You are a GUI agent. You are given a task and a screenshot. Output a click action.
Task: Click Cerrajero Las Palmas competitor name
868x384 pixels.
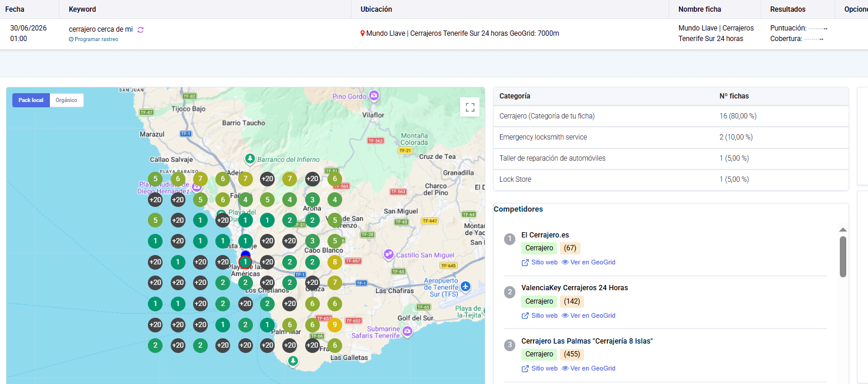587,341
